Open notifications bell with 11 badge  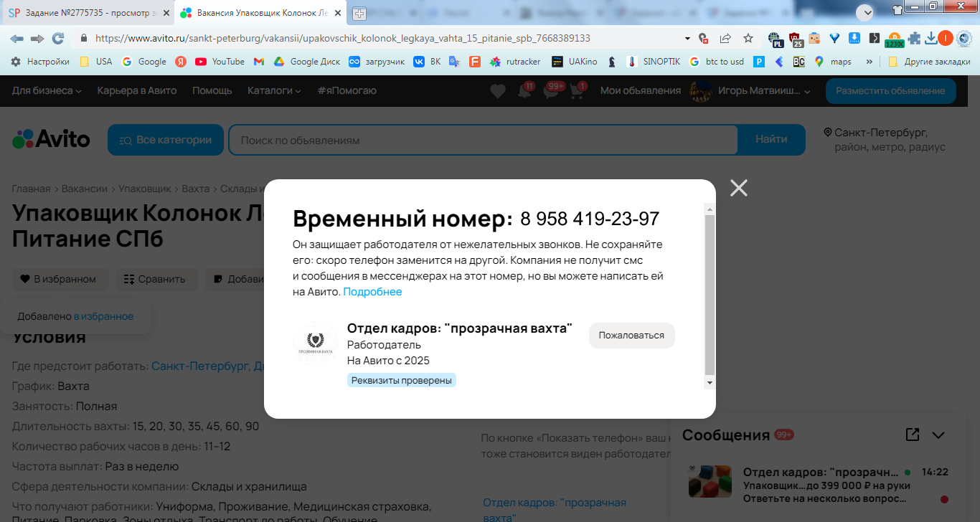click(524, 91)
